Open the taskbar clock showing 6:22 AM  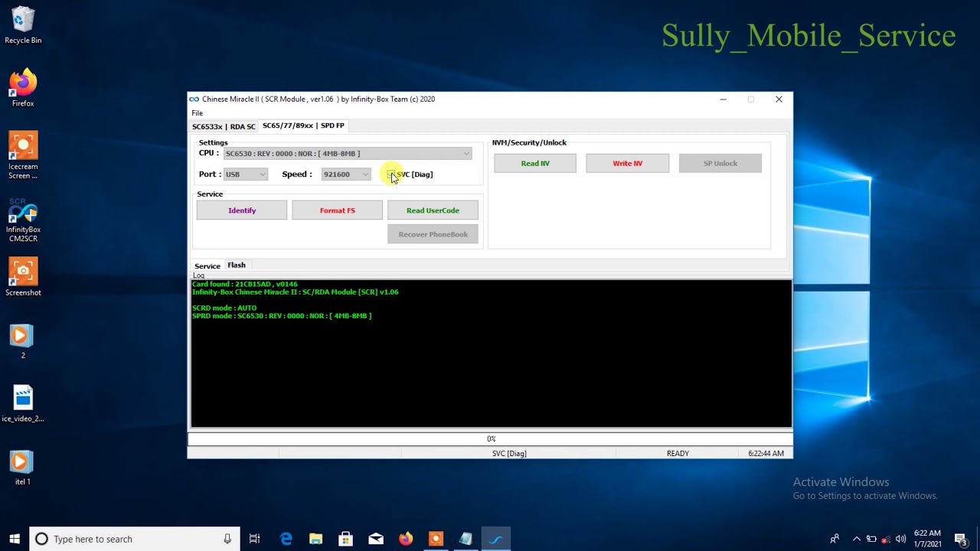(927, 539)
